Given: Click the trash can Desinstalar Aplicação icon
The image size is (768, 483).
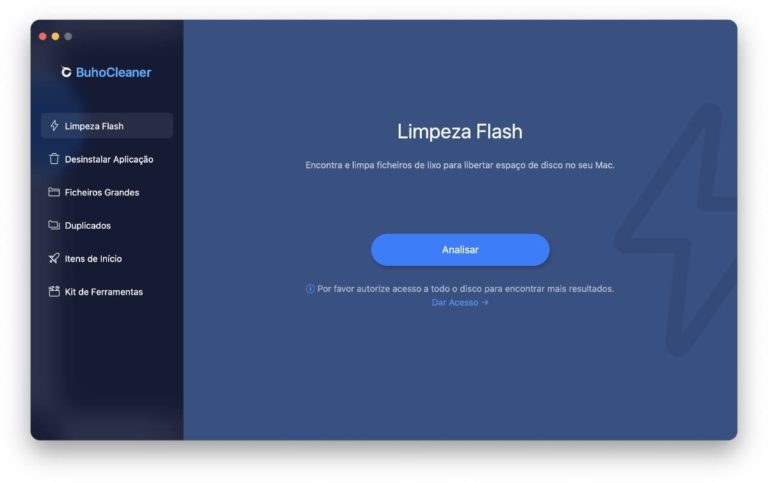Looking at the screenshot, I should 54,159.
